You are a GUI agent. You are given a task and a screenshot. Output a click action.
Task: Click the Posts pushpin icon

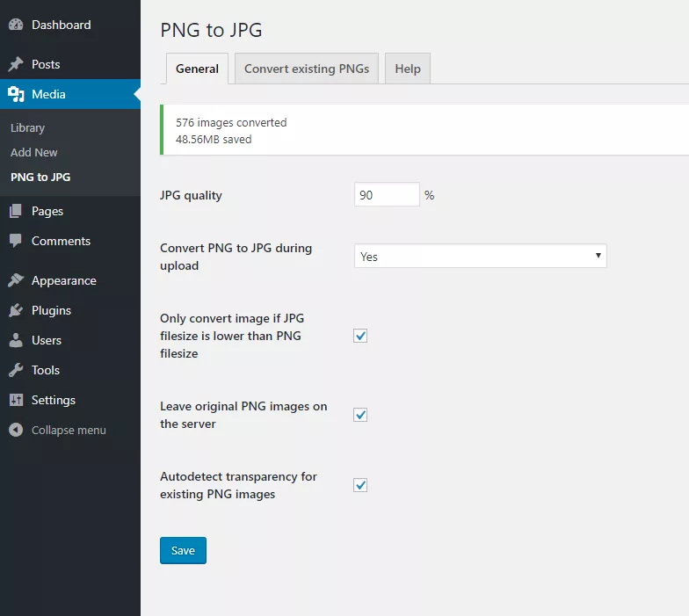pos(16,64)
